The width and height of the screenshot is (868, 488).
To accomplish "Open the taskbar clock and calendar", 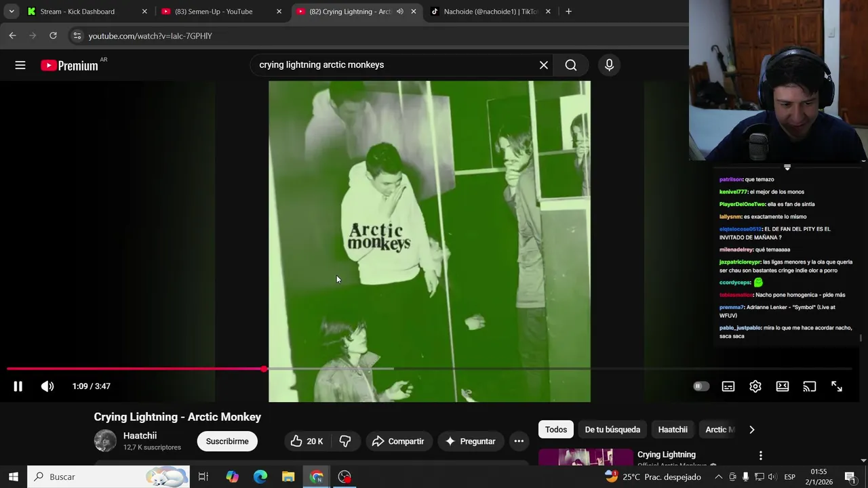I will [x=818, y=476].
